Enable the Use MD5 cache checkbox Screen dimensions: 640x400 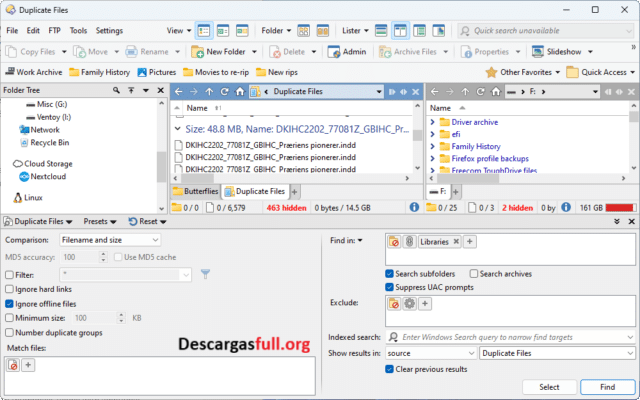(118, 257)
